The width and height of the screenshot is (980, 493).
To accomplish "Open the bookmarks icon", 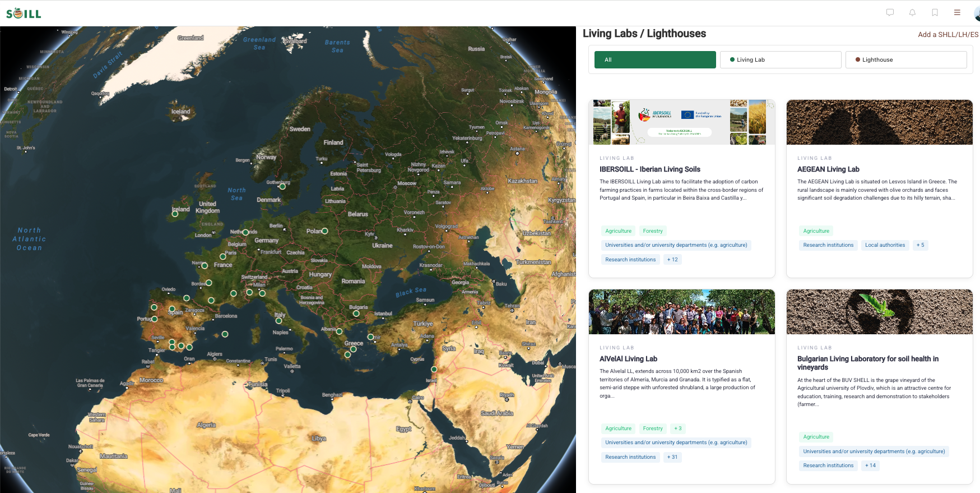I will (935, 12).
